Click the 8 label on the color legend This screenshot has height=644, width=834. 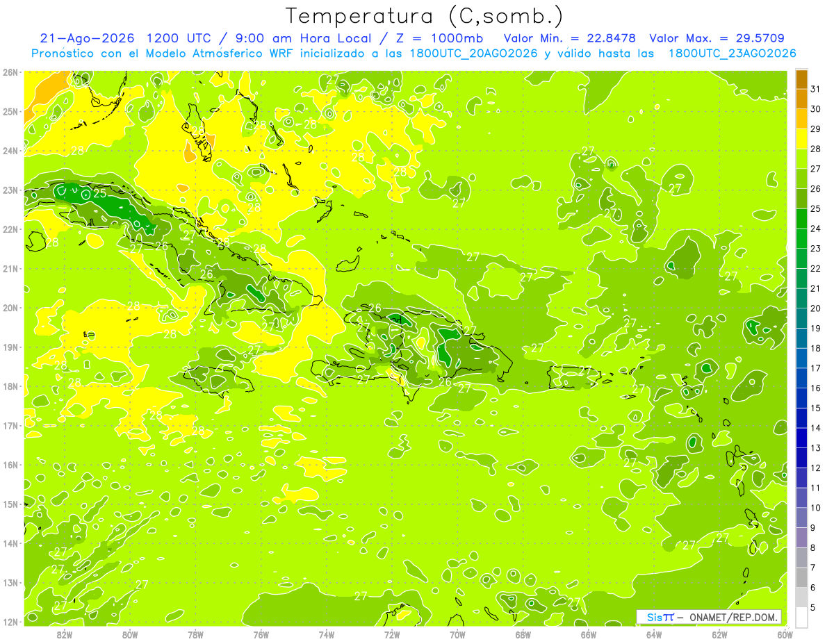click(x=813, y=548)
